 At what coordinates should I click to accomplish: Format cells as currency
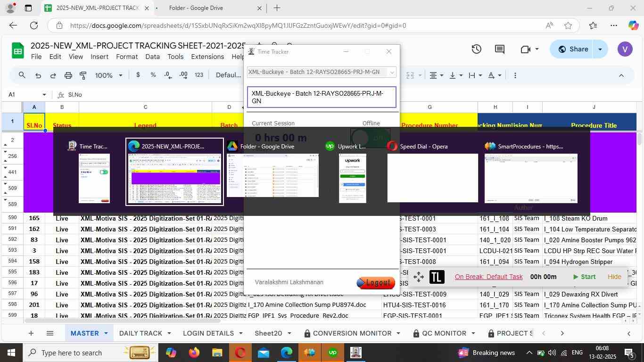[x=138, y=75]
